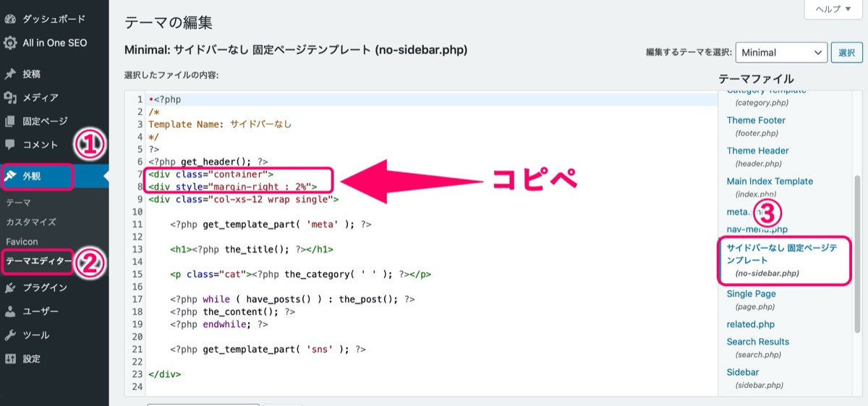Click the wrench icon beside ツール

(10, 336)
